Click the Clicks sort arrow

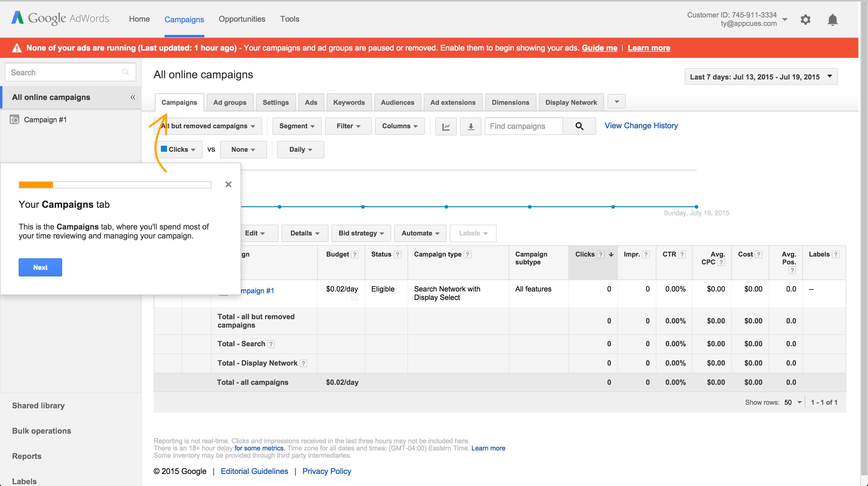pyautogui.click(x=611, y=254)
